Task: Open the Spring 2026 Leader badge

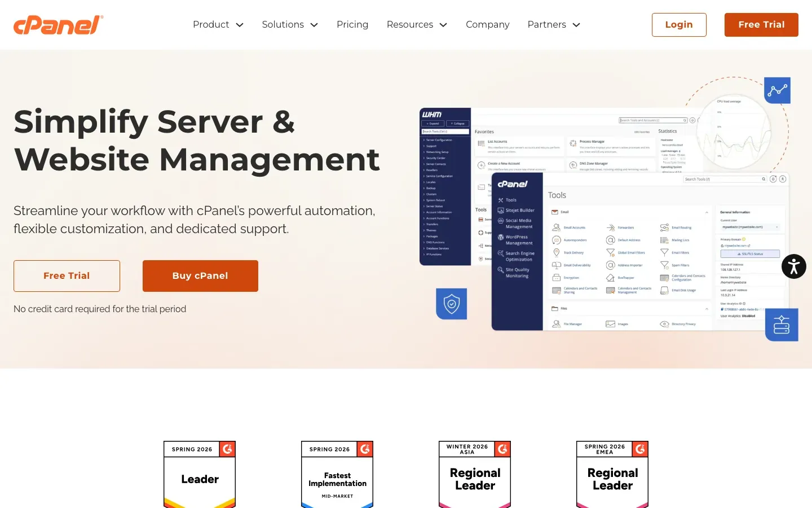Action: click(200, 474)
